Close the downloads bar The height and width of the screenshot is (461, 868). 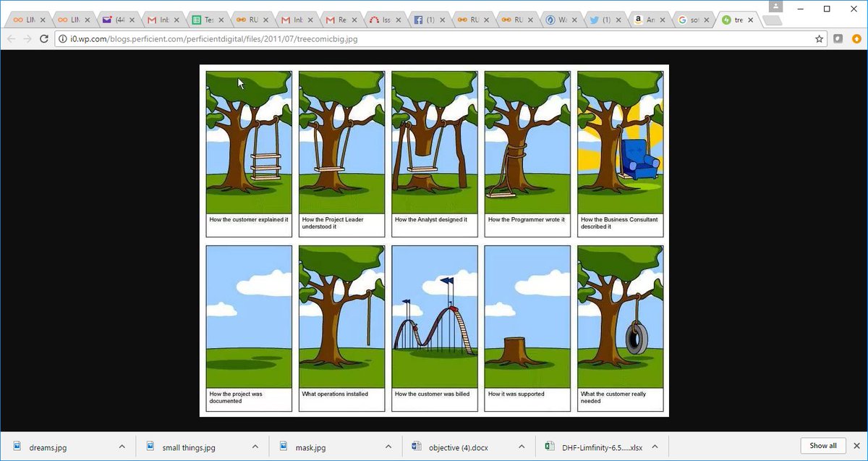pyautogui.click(x=857, y=446)
